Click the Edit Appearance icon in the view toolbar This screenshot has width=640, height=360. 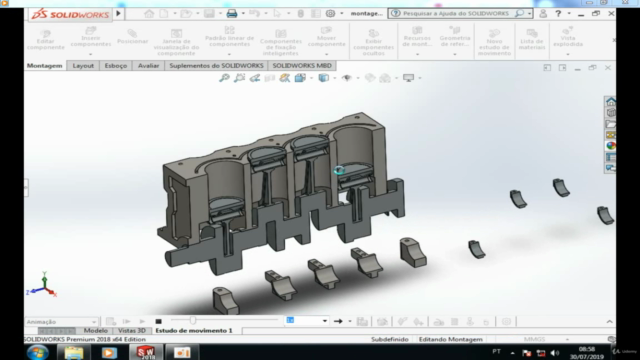tap(370, 78)
